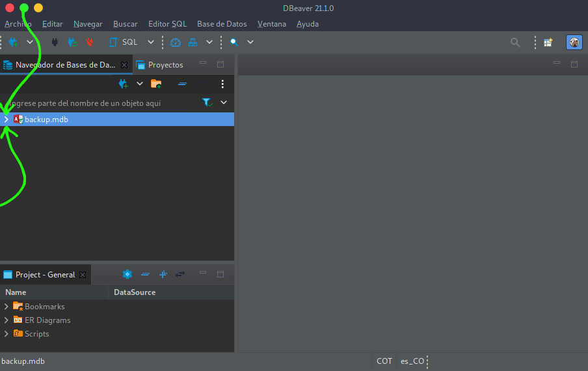Select the Scripts folder row

117,333
